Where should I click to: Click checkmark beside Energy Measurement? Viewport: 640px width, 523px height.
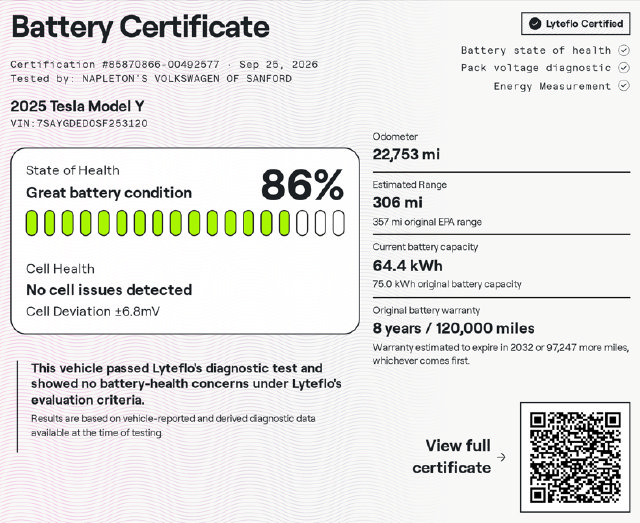[623, 86]
